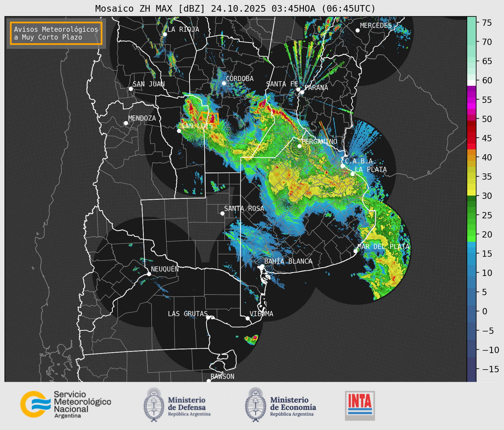Click the SAN JUAN city label
The image size is (504, 430).
(149, 84)
